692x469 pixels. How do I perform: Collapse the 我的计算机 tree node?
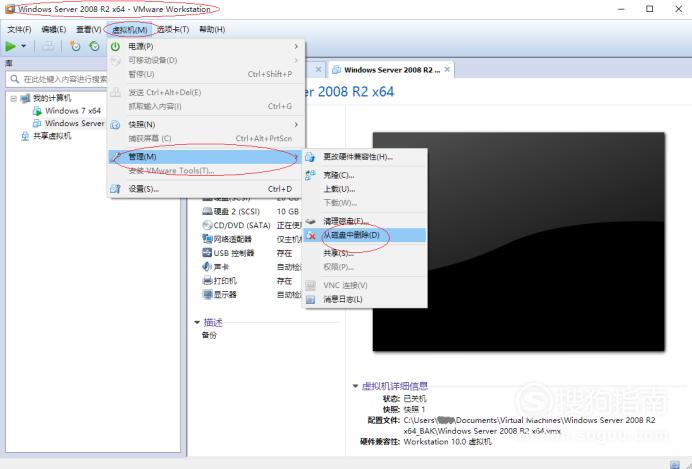pos(14,98)
